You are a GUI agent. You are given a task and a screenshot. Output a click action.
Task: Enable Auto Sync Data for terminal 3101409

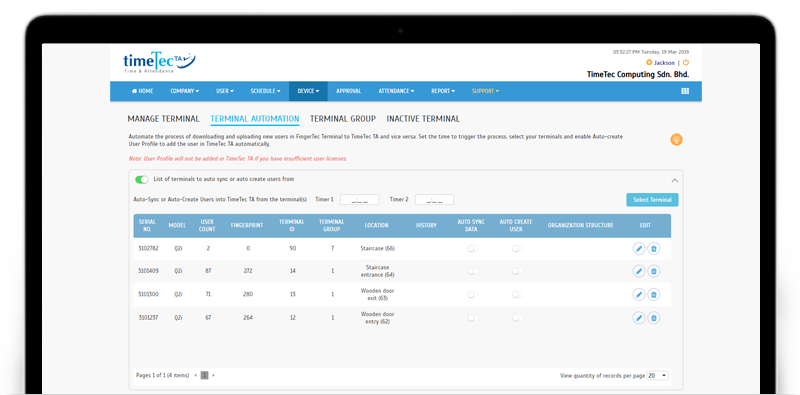pyautogui.click(x=473, y=271)
